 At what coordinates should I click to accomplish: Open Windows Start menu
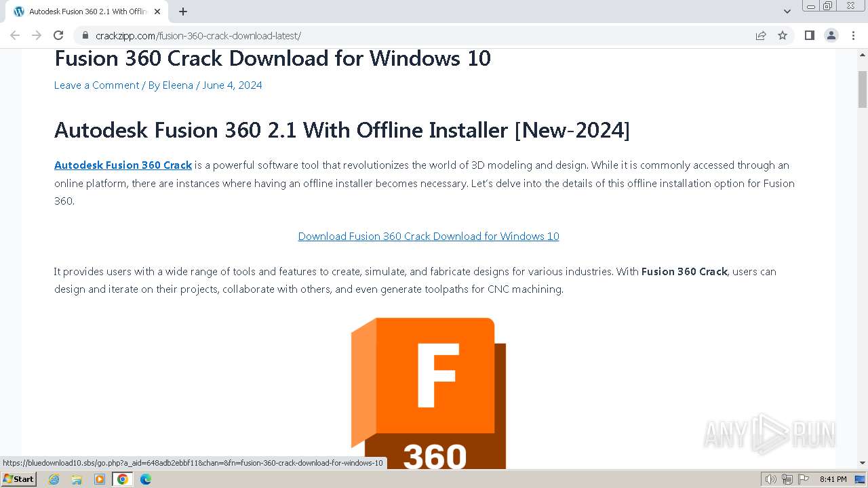point(18,479)
